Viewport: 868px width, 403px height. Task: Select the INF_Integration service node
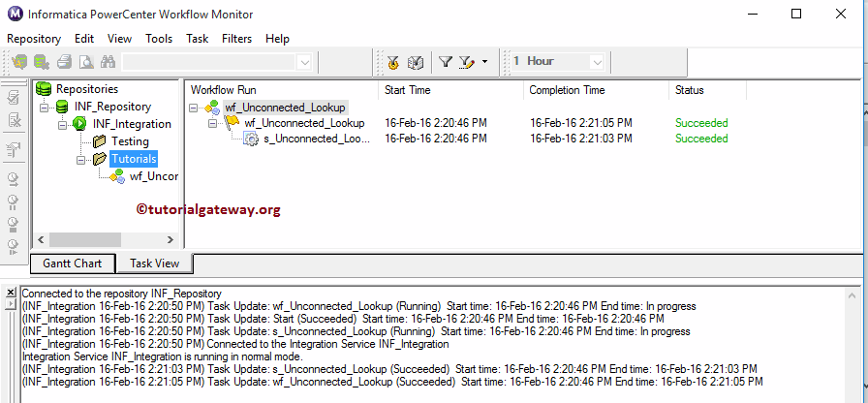point(132,124)
